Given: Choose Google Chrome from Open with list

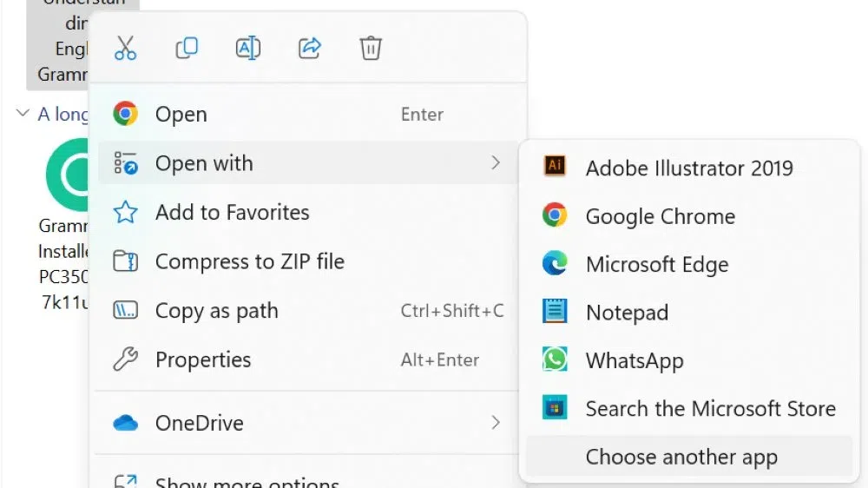Looking at the screenshot, I should point(660,216).
